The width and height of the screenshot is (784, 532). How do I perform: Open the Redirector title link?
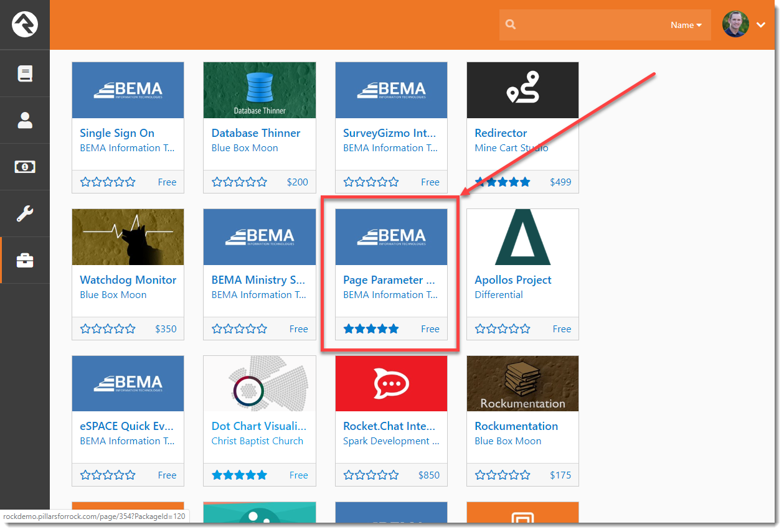coord(501,133)
